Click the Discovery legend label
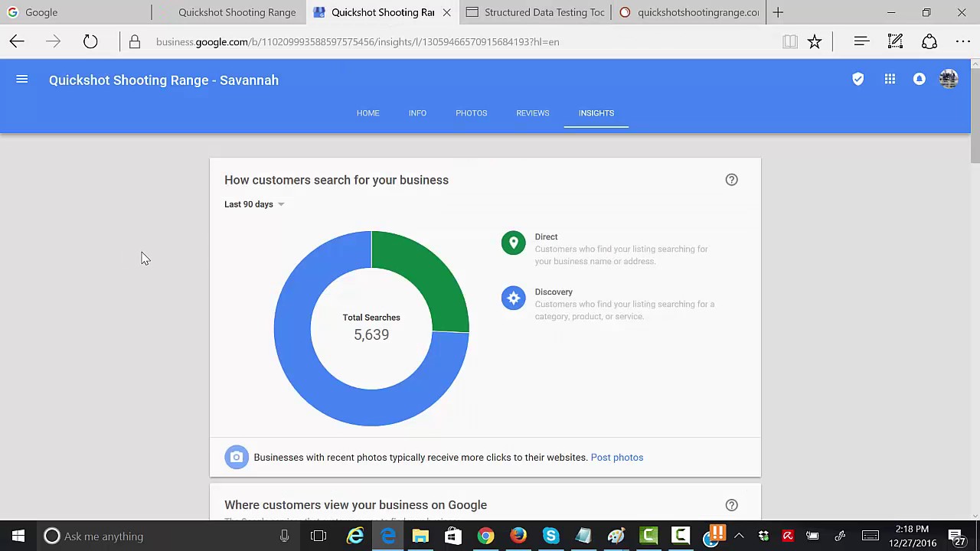Viewport: 980px width, 551px height. [554, 292]
